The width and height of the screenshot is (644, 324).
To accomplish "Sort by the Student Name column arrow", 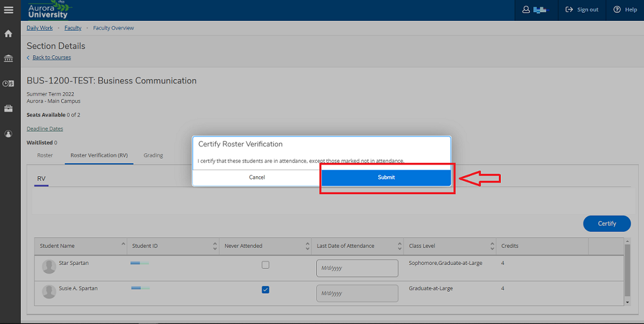I will pyautogui.click(x=123, y=244).
